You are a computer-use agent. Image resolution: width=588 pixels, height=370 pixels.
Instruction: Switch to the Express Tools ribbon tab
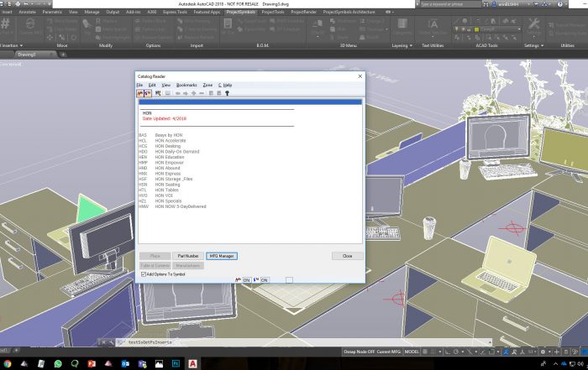pyautogui.click(x=175, y=12)
